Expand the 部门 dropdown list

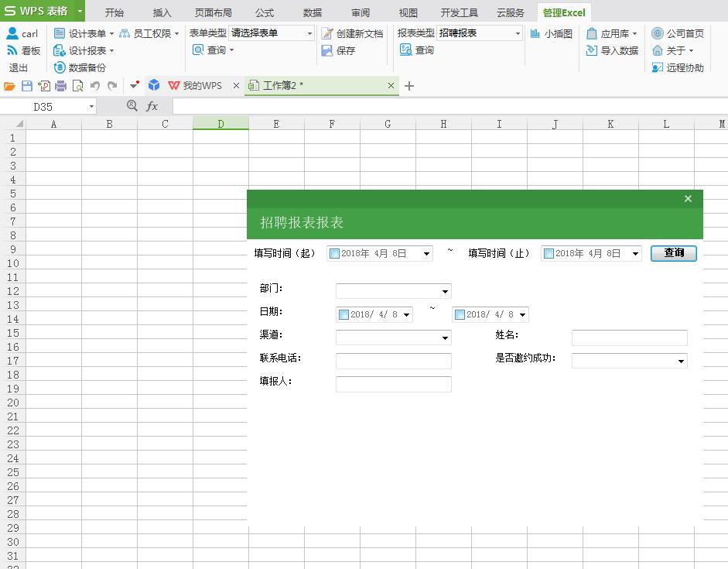445,292
